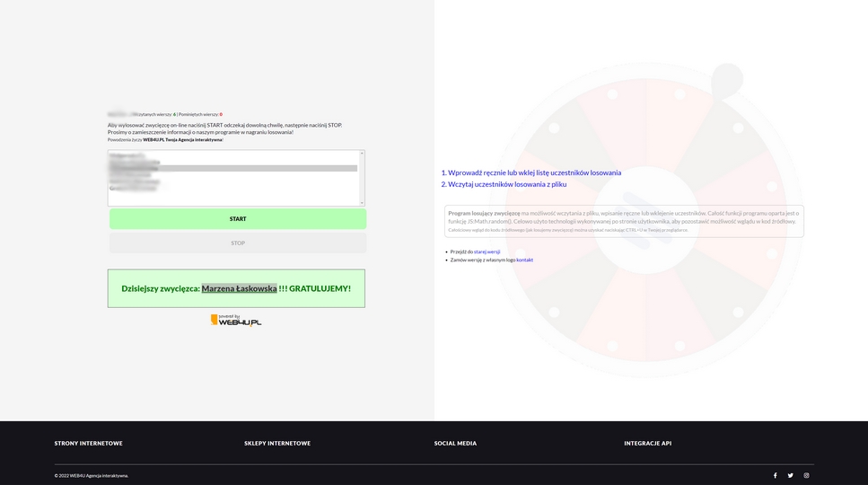Viewport: 868px width, 485px height.
Task: Open the 'kontakt' link
Action: (x=524, y=260)
